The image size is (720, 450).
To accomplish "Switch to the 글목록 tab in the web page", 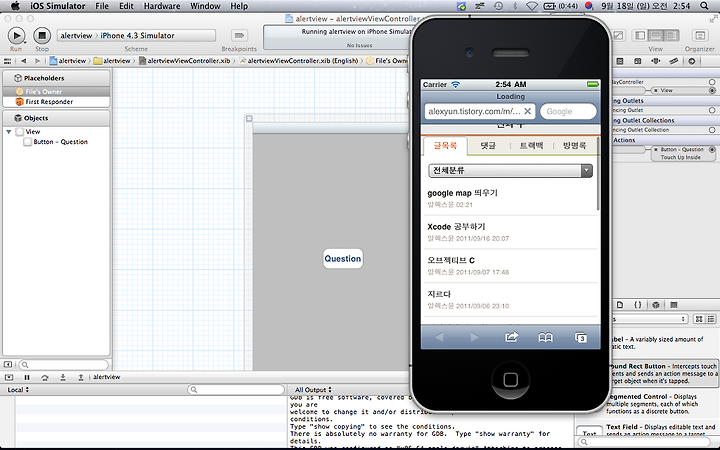I will click(445, 146).
